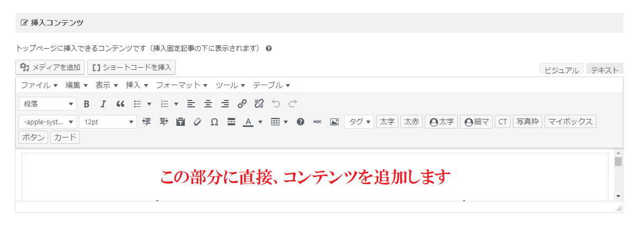The width and height of the screenshot is (644, 238).
Task: Apply blockquote formatting
Action: coord(120,104)
